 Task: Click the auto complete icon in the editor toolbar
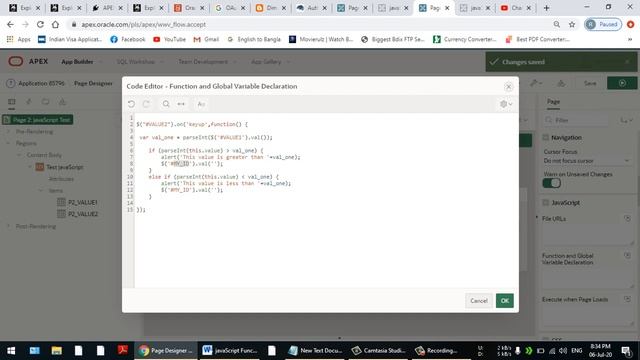click(201, 104)
